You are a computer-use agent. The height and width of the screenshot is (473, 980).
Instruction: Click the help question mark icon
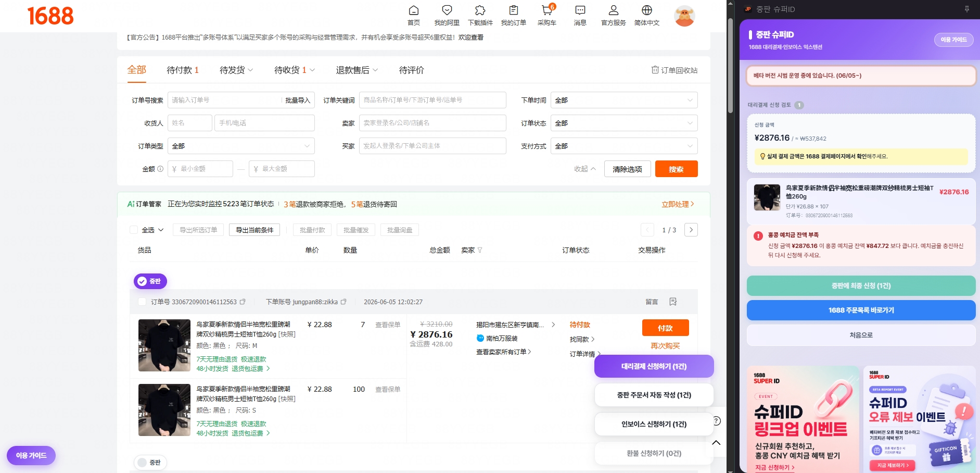[716, 421]
